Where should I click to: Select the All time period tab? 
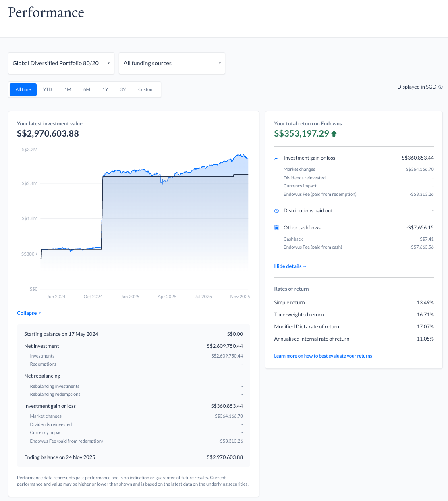[23, 89]
